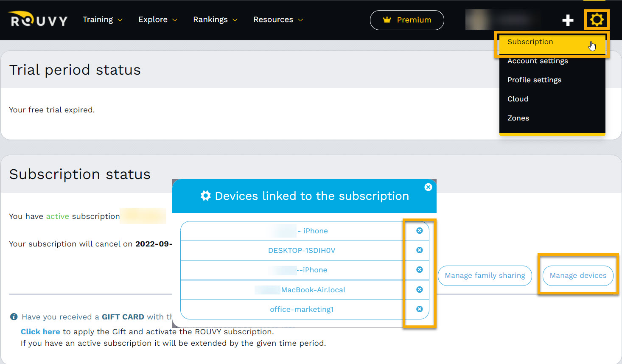Remove the first '- iPhone' device

coord(420,230)
